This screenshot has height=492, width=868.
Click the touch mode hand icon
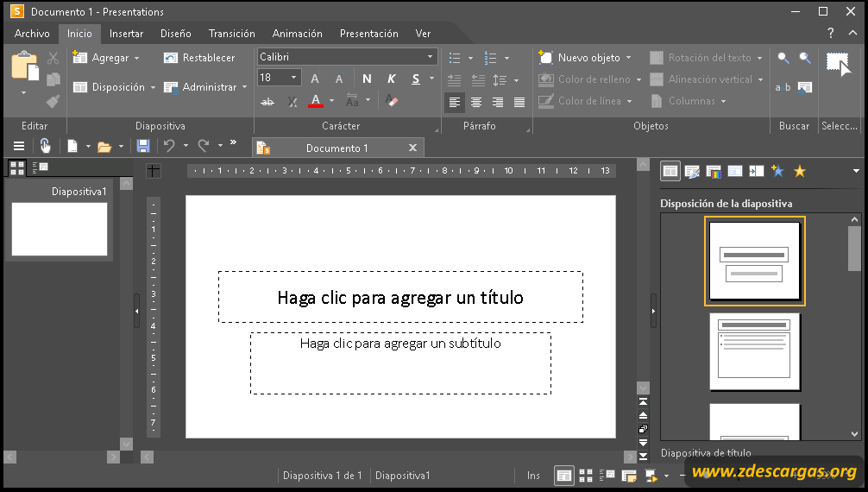[46, 146]
